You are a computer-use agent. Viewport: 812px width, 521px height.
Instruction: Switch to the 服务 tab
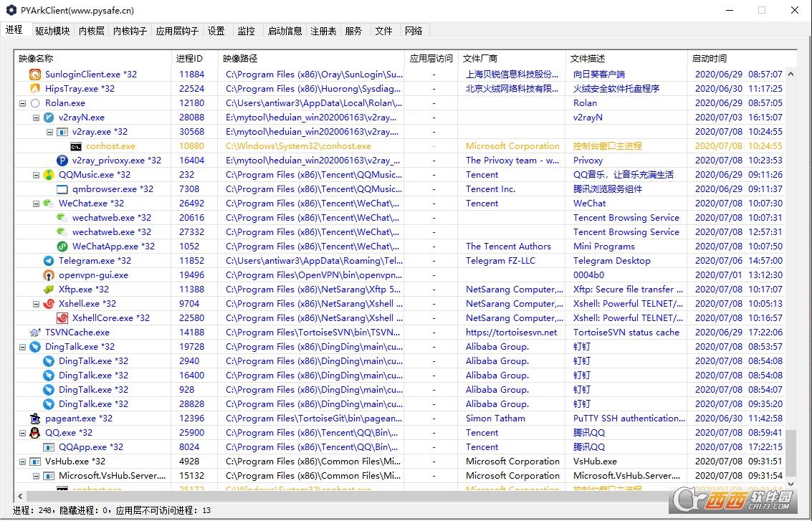click(x=354, y=31)
